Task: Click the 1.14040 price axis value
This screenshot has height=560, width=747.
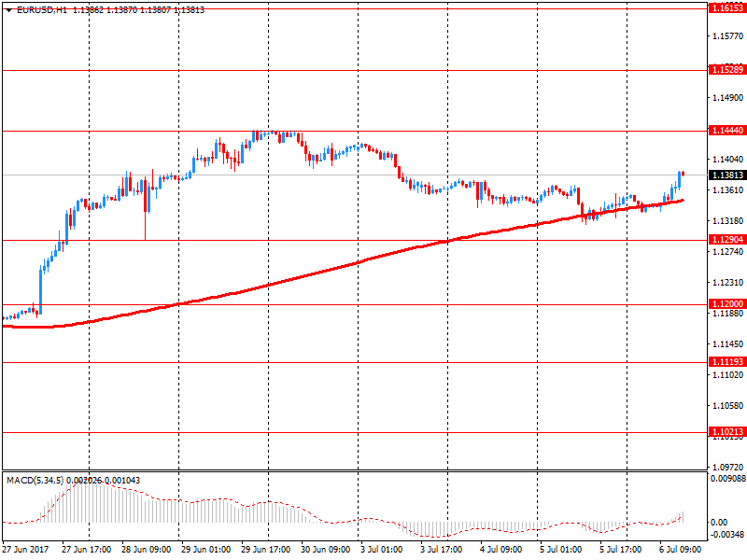Action: pos(727,159)
